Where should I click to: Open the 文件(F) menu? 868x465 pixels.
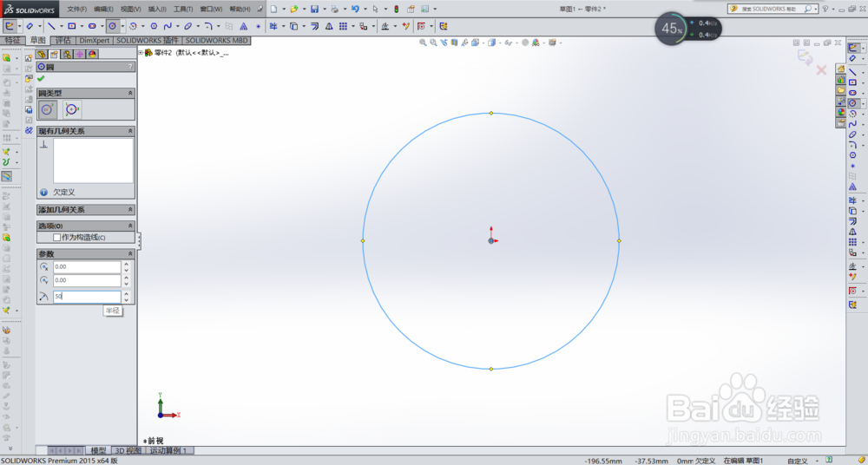tap(77, 9)
